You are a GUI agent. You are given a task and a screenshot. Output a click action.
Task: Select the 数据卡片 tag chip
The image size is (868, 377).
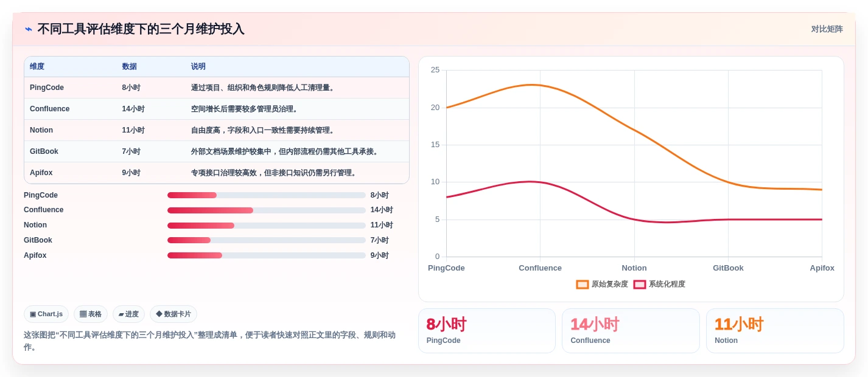(173, 314)
